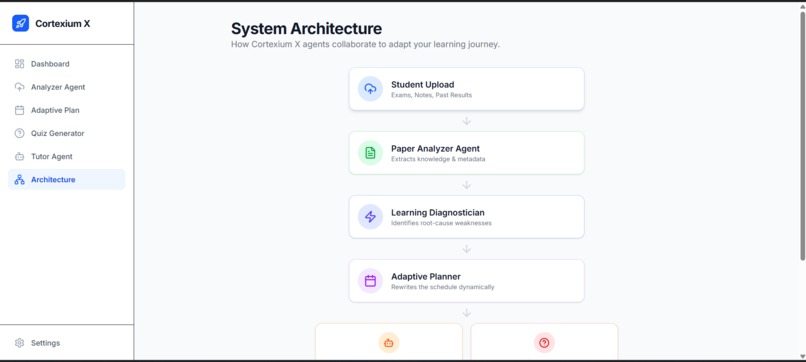Click 'Extracts knowledge & metadata' description
This screenshot has height=362, width=806.
tap(438, 159)
